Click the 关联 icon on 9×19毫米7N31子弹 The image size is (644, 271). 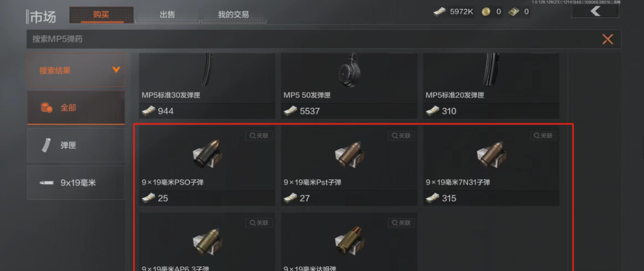[543, 136]
